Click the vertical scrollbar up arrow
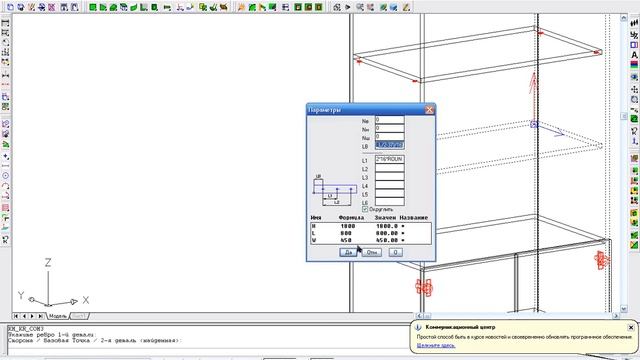This screenshot has height=360, width=640. point(623,18)
